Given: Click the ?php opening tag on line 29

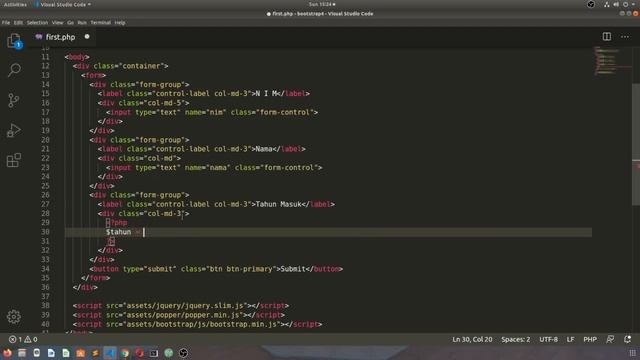Looking at the screenshot, I should click(117, 222).
